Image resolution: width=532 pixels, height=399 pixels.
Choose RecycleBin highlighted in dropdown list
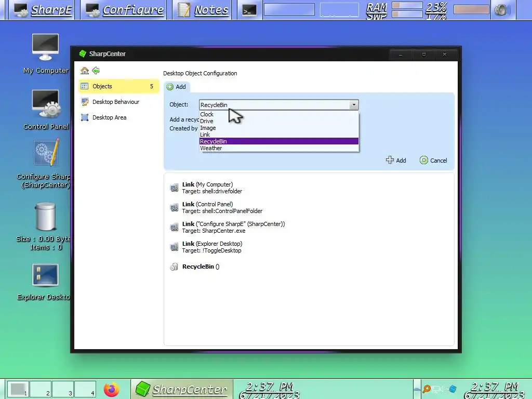coord(279,141)
